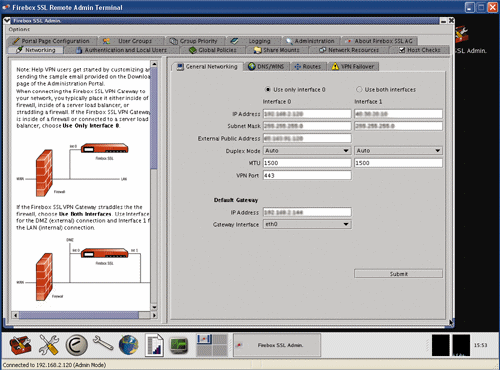Image resolution: width=500 pixels, height=370 pixels.
Task: Click the single wrench taskbar icon
Action: pyautogui.click(x=103, y=343)
